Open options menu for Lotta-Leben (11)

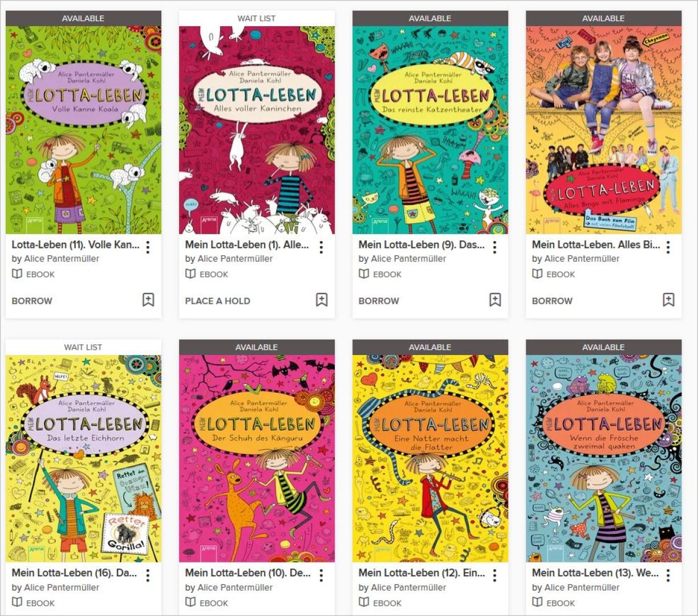(x=148, y=247)
